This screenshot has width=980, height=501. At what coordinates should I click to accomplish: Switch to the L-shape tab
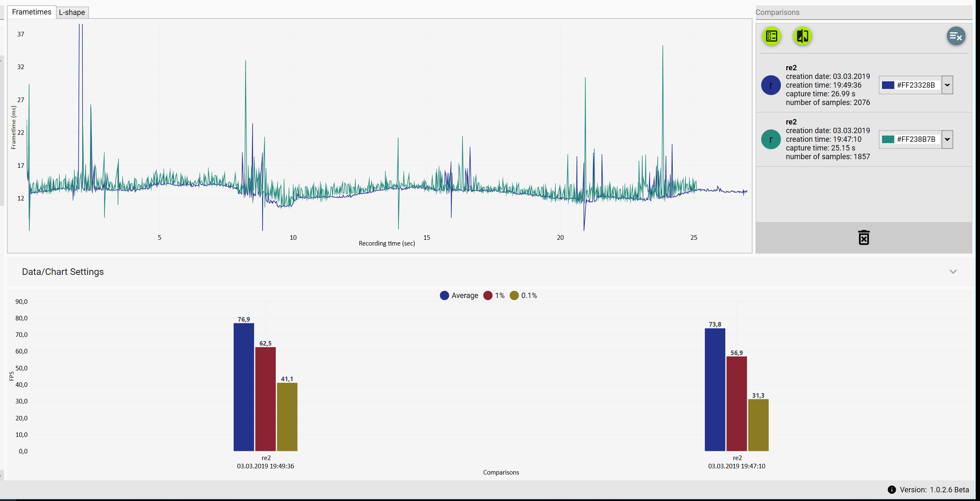coord(72,12)
